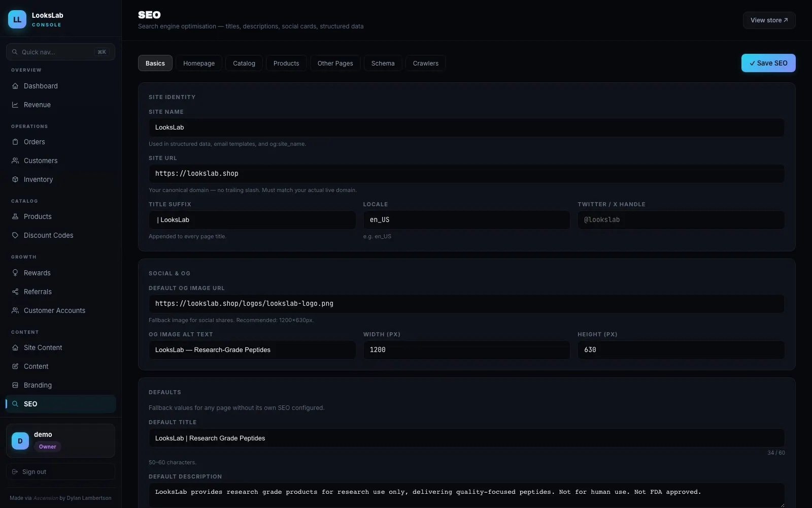This screenshot has height=508, width=812.
Task: Open Rewards via its icon
Action: [x=15, y=273]
